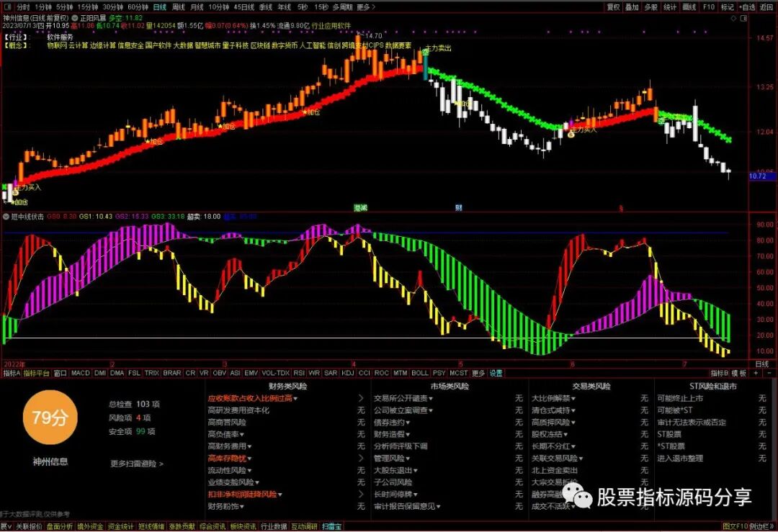
Task: Click the 模板 template button
Action: tap(739, 373)
